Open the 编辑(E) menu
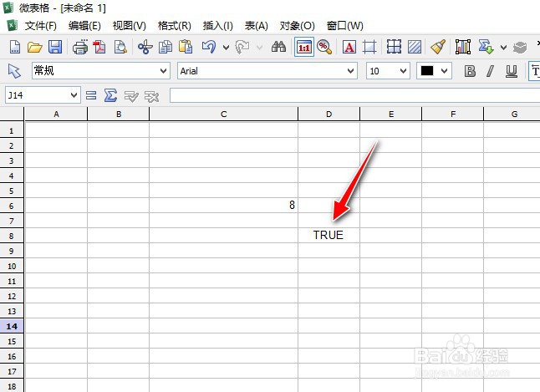 pyautogui.click(x=84, y=25)
